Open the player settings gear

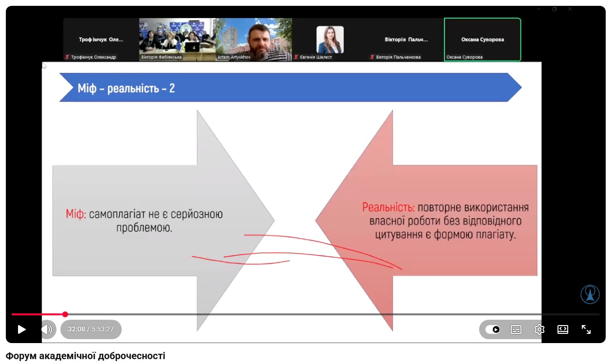(539, 329)
